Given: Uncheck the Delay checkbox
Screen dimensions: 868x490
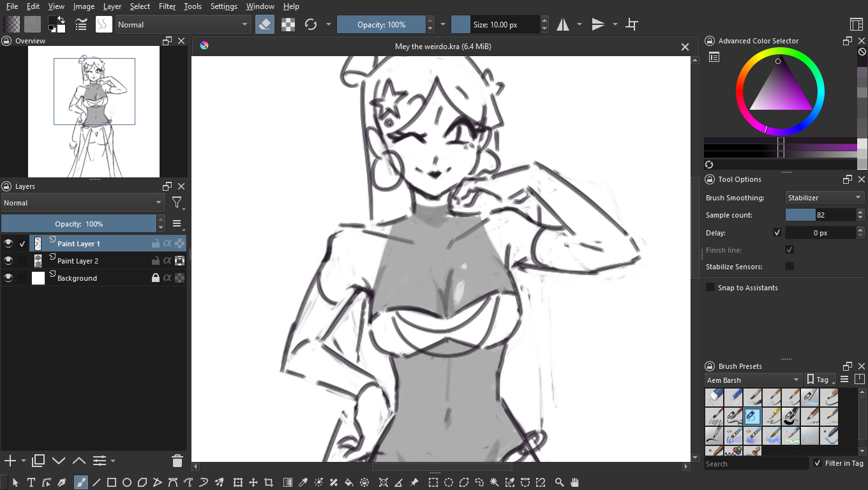Looking at the screenshot, I should pos(777,233).
